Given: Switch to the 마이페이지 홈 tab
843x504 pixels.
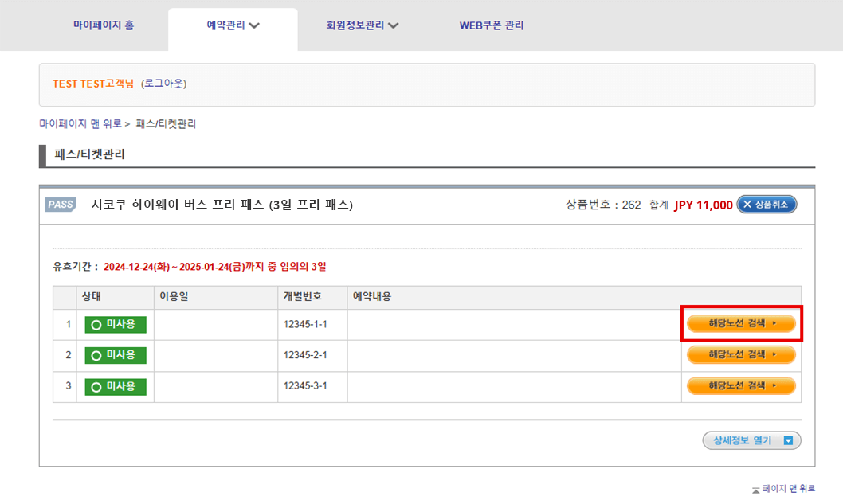Looking at the screenshot, I should tap(104, 25).
